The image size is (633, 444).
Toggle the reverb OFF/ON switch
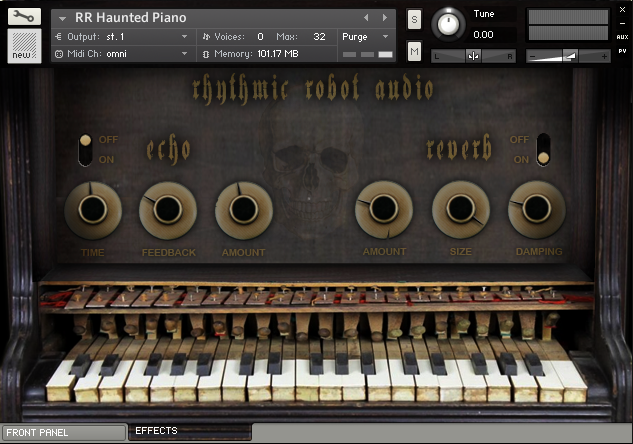[543, 150]
